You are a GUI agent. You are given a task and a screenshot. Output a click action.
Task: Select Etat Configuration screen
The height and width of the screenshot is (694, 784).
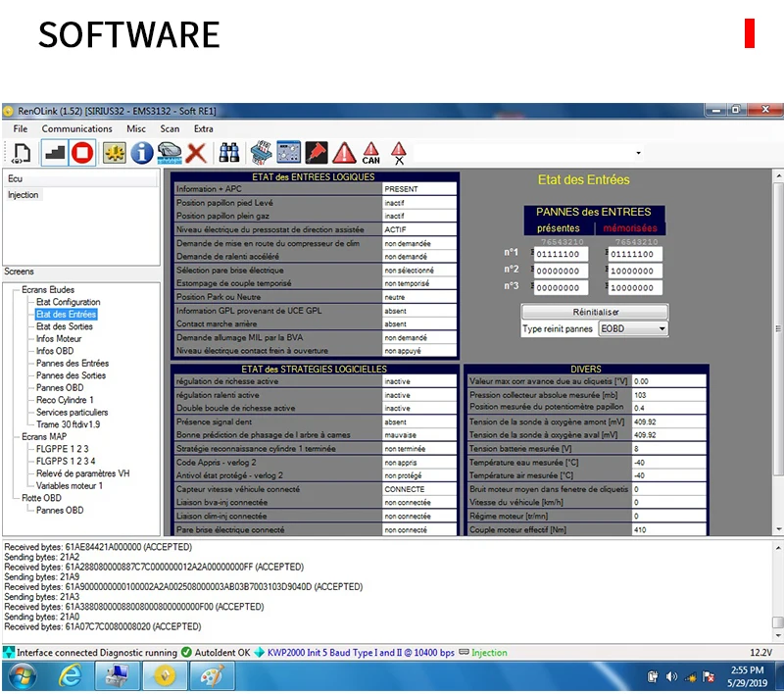coord(68,302)
